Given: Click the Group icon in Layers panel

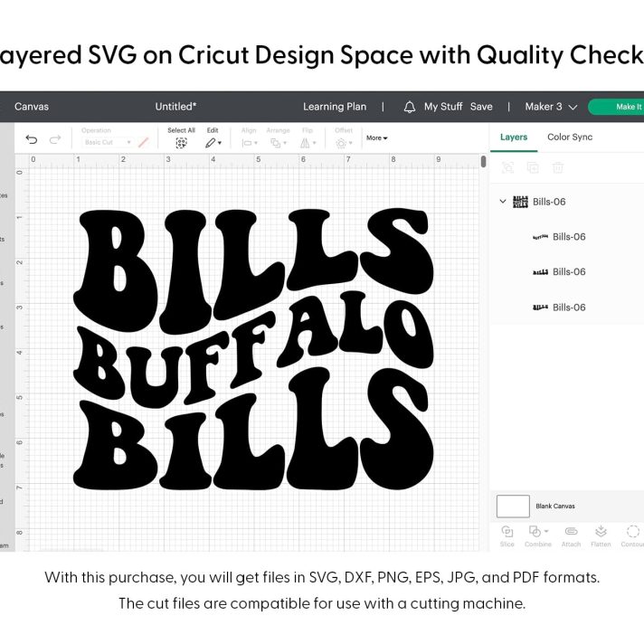Looking at the screenshot, I should point(507,167).
